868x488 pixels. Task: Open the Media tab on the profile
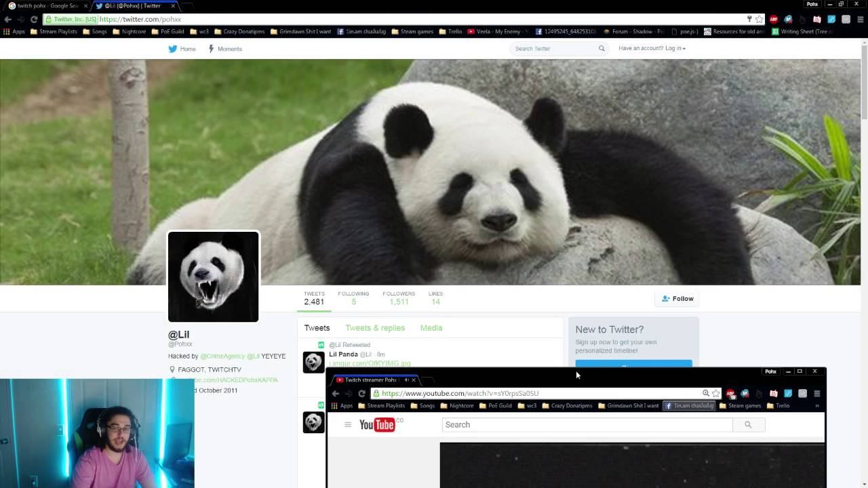[431, 328]
